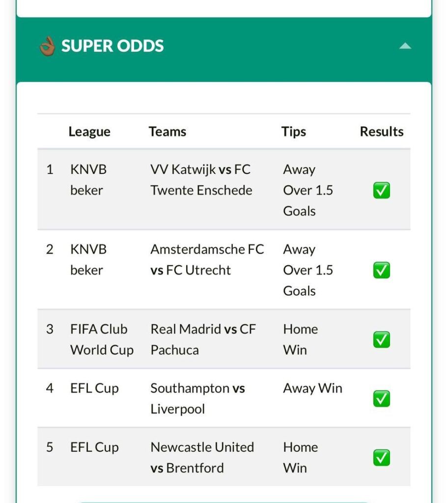Click the OK hand emoji icon
This screenshot has width=448, height=503.
[x=47, y=46]
